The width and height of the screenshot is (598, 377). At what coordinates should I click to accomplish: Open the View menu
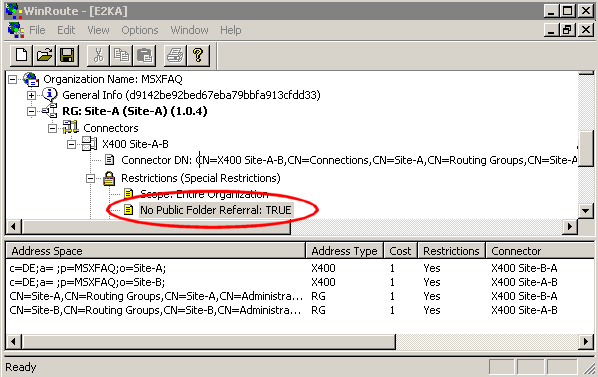[98, 30]
